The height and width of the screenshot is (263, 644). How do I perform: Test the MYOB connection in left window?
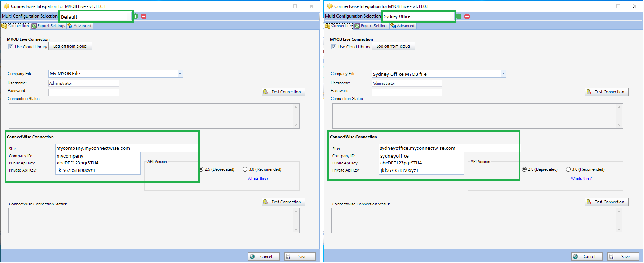click(x=284, y=92)
